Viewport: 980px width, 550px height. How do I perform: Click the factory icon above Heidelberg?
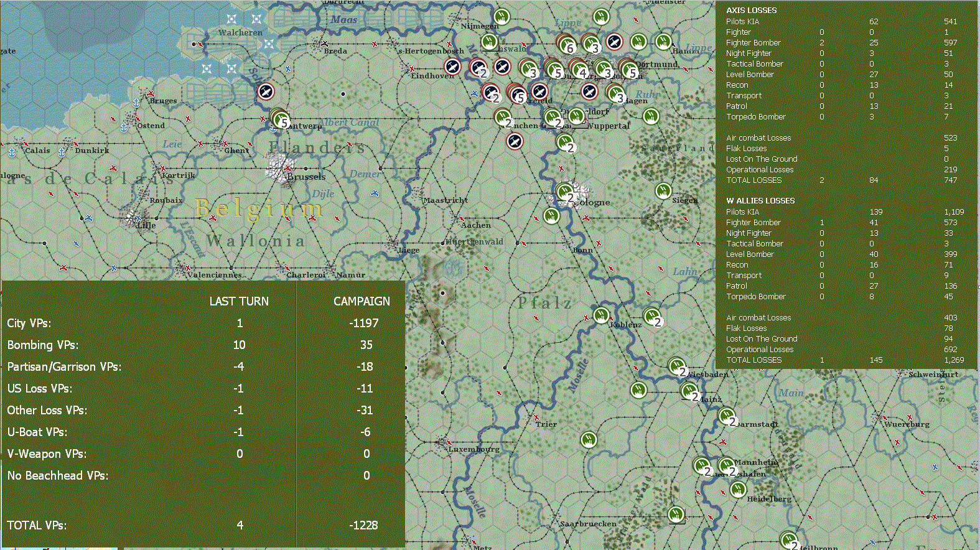point(739,489)
